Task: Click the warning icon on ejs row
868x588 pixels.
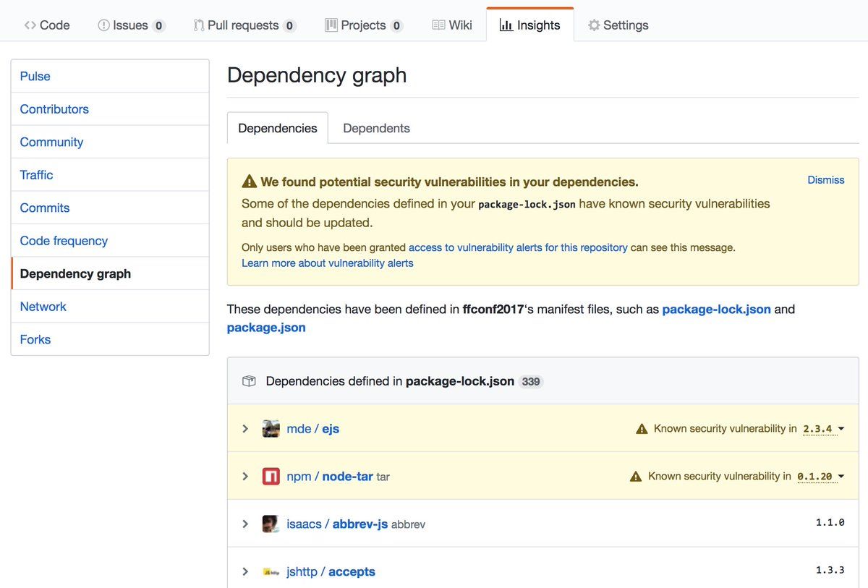Action: (x=642, y=429)
